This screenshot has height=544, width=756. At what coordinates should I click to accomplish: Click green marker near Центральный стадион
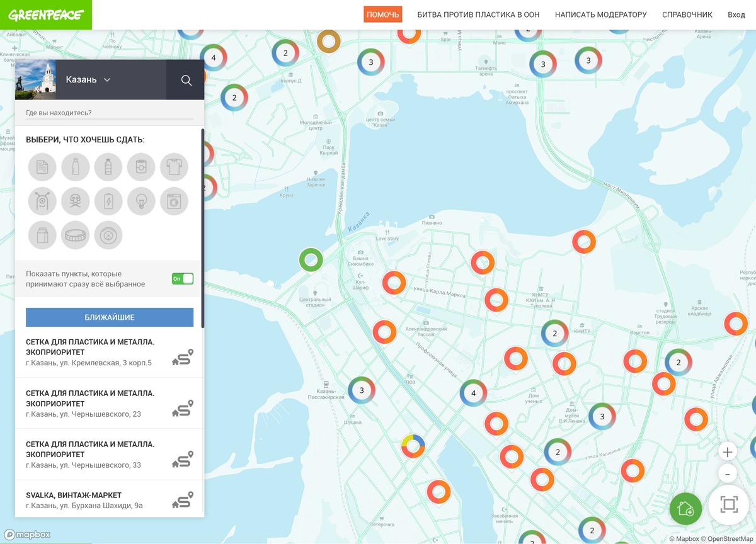(311, 260)
